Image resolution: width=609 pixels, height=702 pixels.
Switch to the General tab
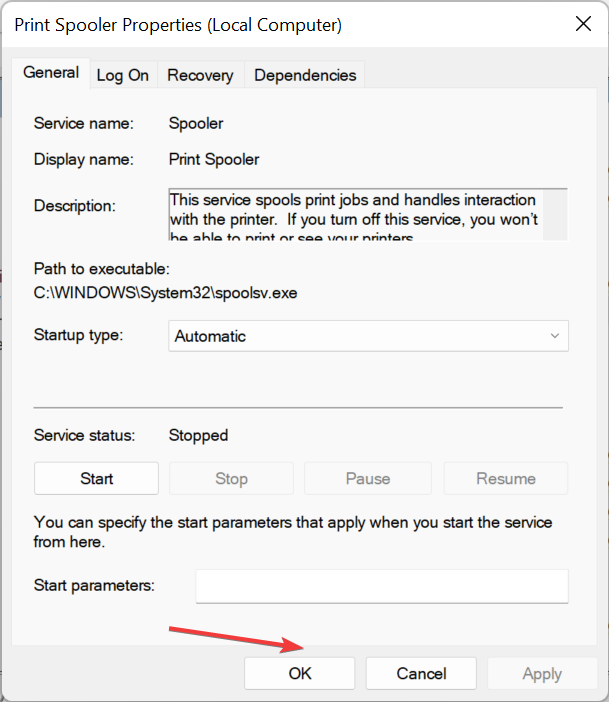51,73
